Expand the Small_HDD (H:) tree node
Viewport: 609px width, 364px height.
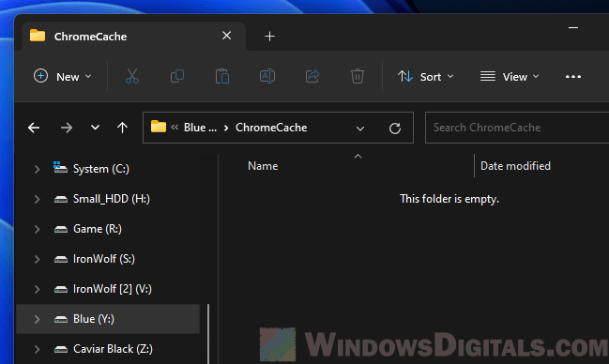click(x=37, y=199)
